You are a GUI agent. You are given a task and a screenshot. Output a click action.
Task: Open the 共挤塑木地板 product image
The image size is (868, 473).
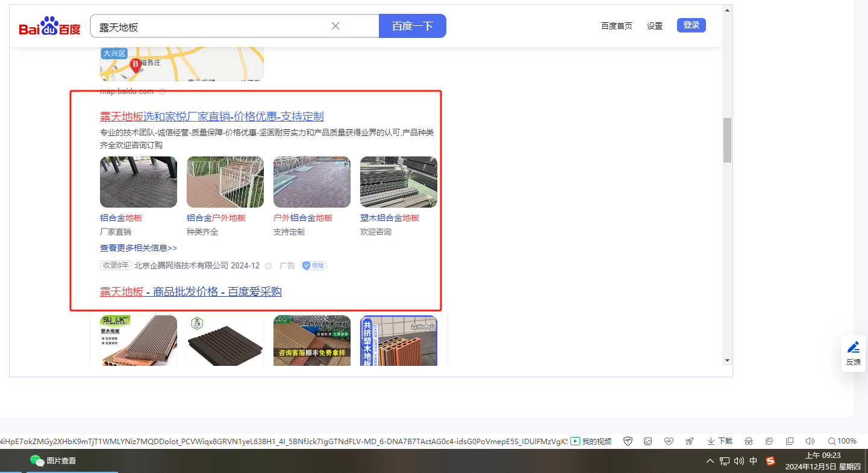[x=399, y=341]
